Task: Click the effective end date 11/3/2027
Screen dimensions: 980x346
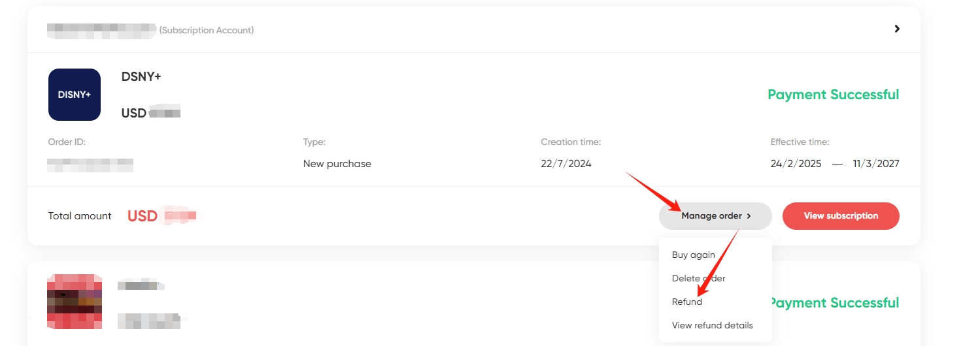Action: (x=876, y=164)
